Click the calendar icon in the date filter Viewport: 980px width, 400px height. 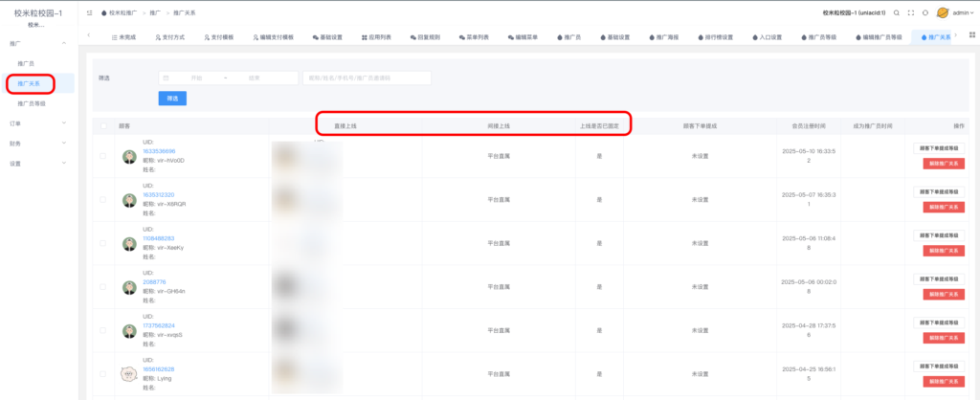[x=167, y=78]
